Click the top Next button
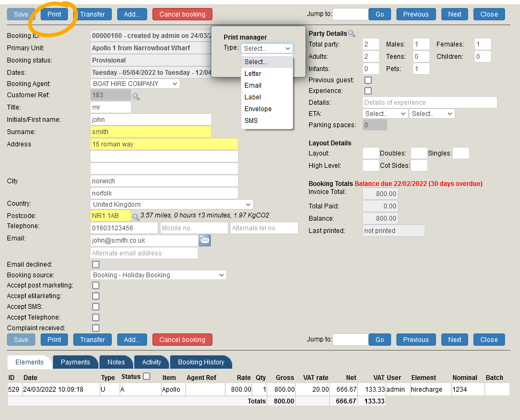This screenshot has width=520, height=420. 455,14
